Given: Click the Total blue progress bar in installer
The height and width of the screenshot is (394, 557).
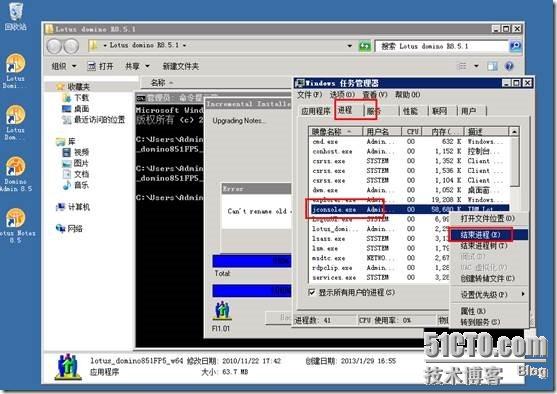Looking at the screenshot, I should click(x=252, y=291).
